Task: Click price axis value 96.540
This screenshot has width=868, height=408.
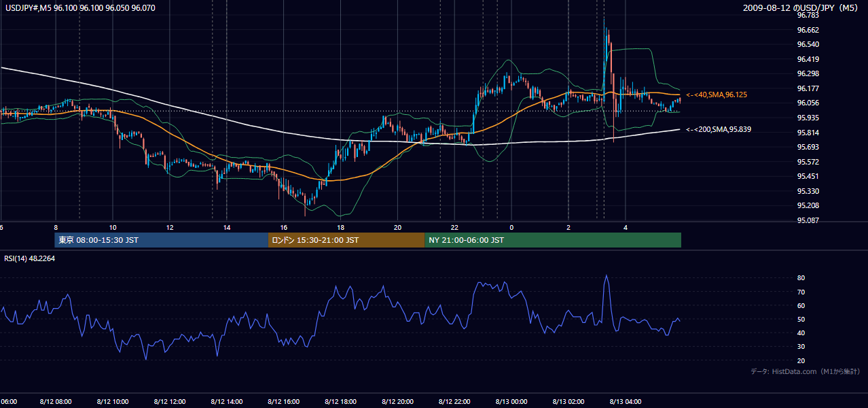Action: point(808,44)
